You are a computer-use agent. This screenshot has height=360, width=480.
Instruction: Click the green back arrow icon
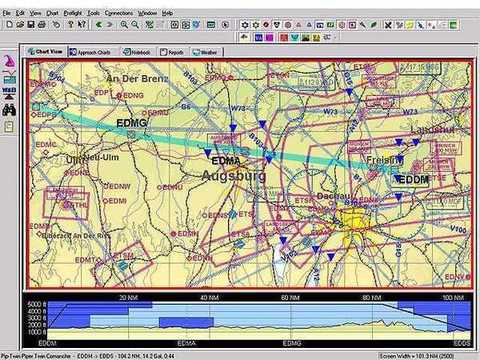98,24
